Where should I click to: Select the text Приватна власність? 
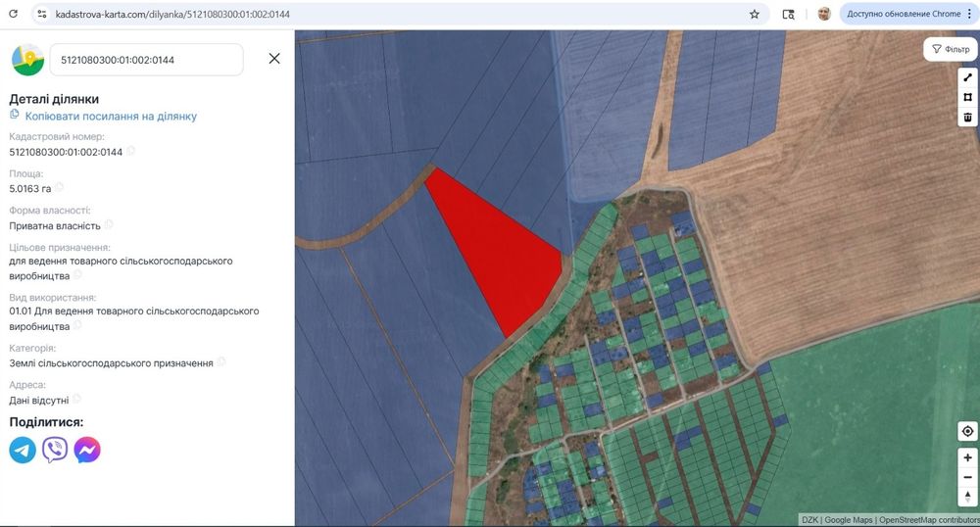click(x=55, y=226)
